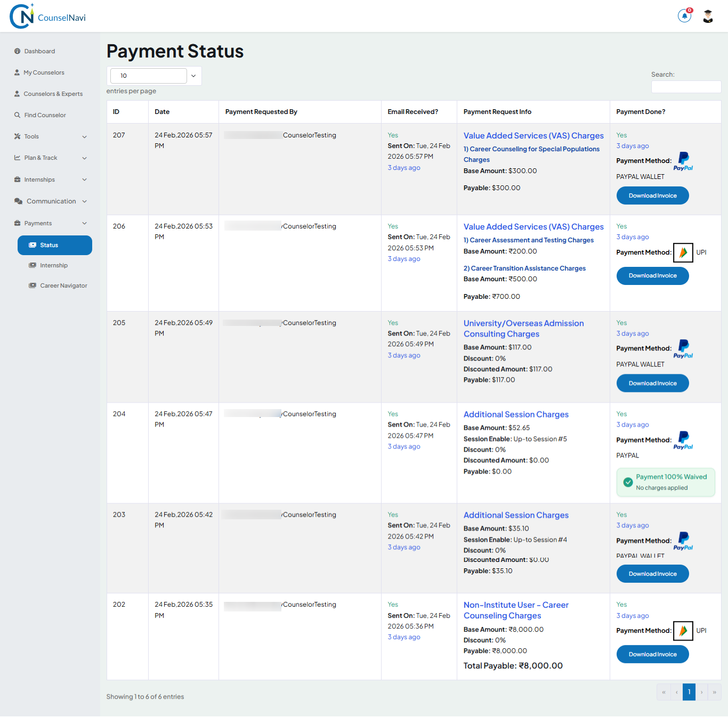Select the Dashboard sidebar icon
This screenshot has width=728, height=718.
(17, 51)
